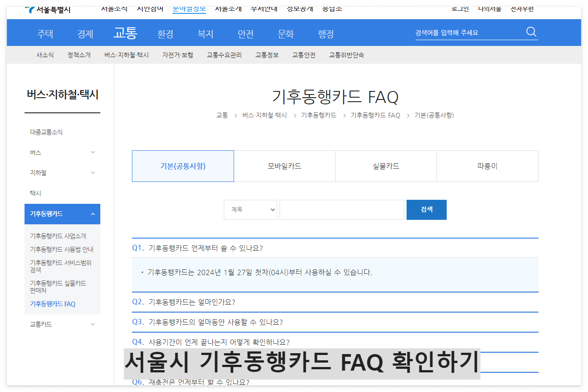The image size is (588, 392).
Task: Click breadcrumb 기본(공통사항)
Action: 434,115
